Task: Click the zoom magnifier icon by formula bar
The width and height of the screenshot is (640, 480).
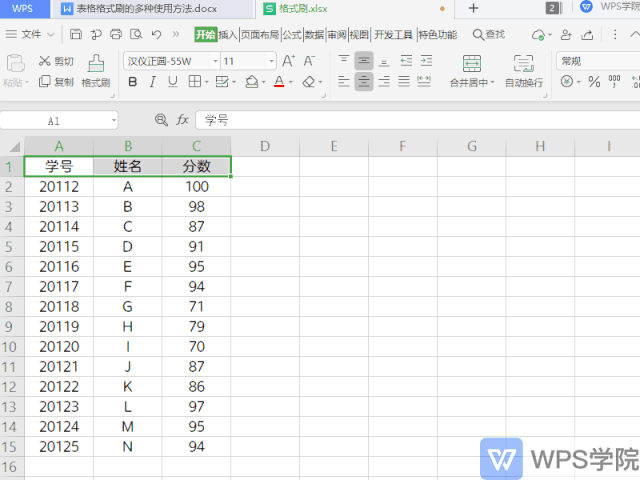Action: coord(161,120)
